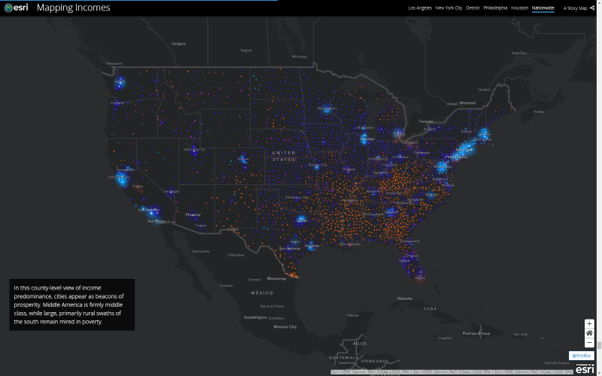
Task: Switch to the Los Angeles tab
Action: [x=420, y=8]
